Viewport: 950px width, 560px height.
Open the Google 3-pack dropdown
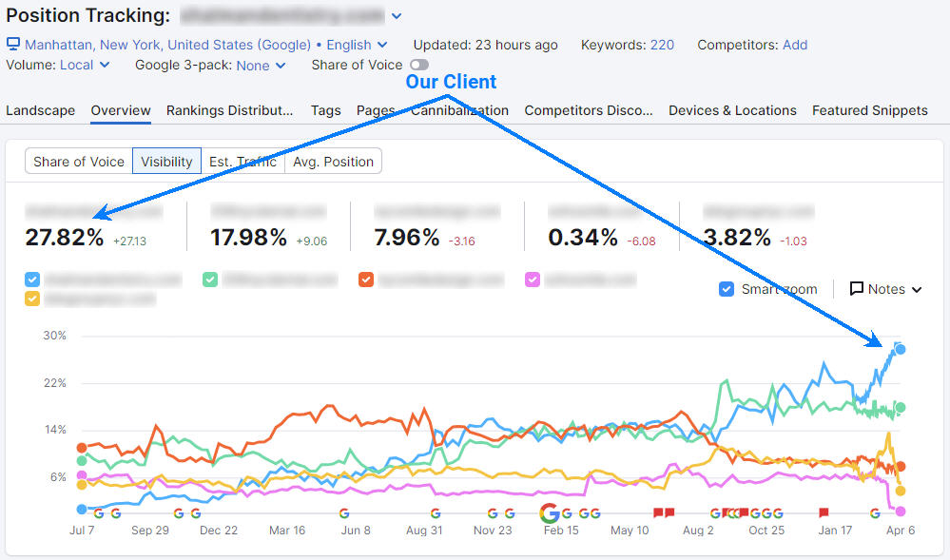pos(258,65)
